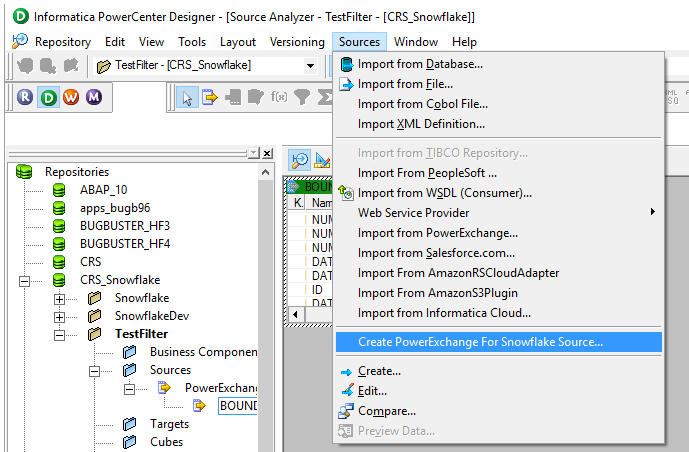Click the Source Analyzer magnifier icon
The image size is (689, 452).
coord(299,160)
